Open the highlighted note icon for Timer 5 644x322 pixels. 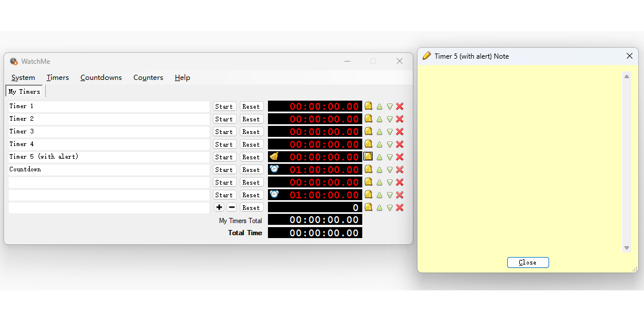[369, 156]
